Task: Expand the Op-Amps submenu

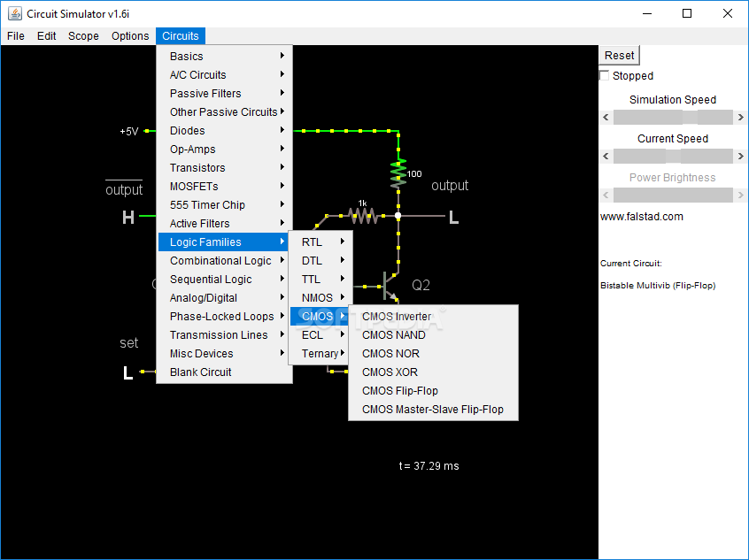Action: (224, 150)
